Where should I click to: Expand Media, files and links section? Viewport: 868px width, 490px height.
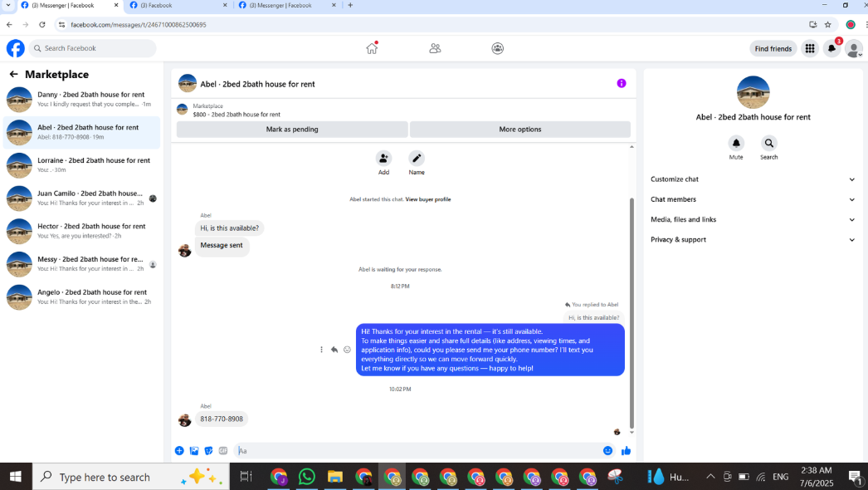[x=753, y=219]
